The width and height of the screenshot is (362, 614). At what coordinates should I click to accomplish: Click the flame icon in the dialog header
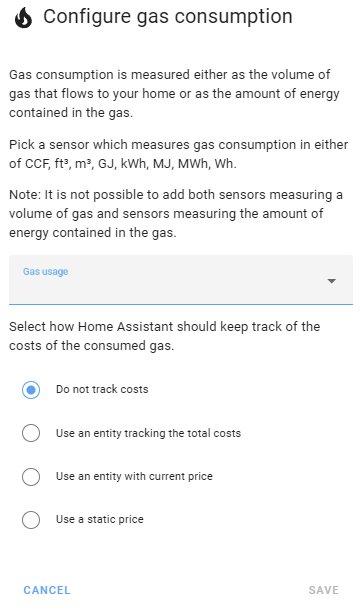[24, 18]
